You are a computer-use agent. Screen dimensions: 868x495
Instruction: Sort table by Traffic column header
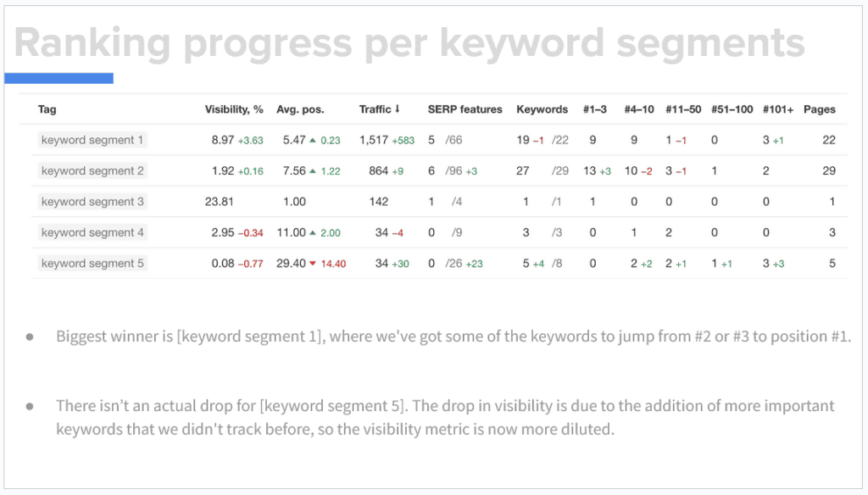[375, 109]
